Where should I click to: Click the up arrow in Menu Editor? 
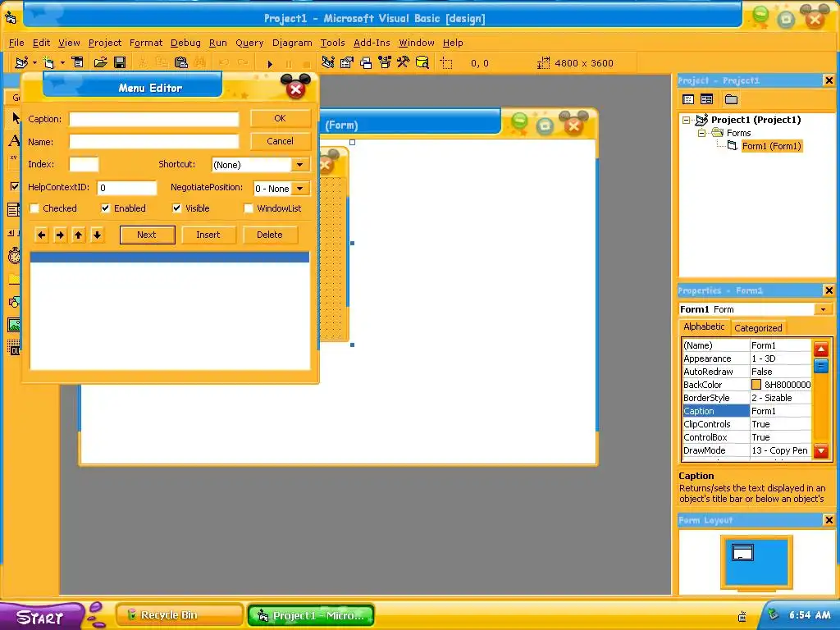(x=78, y=235)
